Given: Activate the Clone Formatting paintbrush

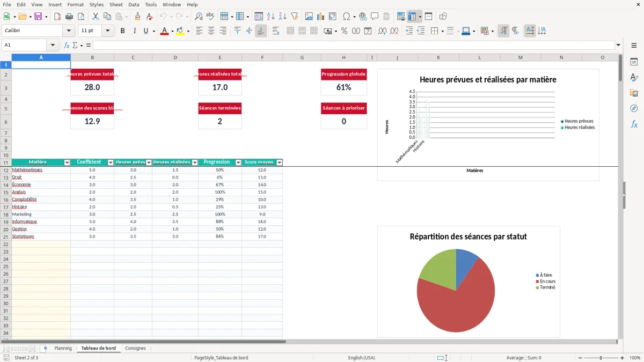Looking at the screenshot, I should [137, 17].
